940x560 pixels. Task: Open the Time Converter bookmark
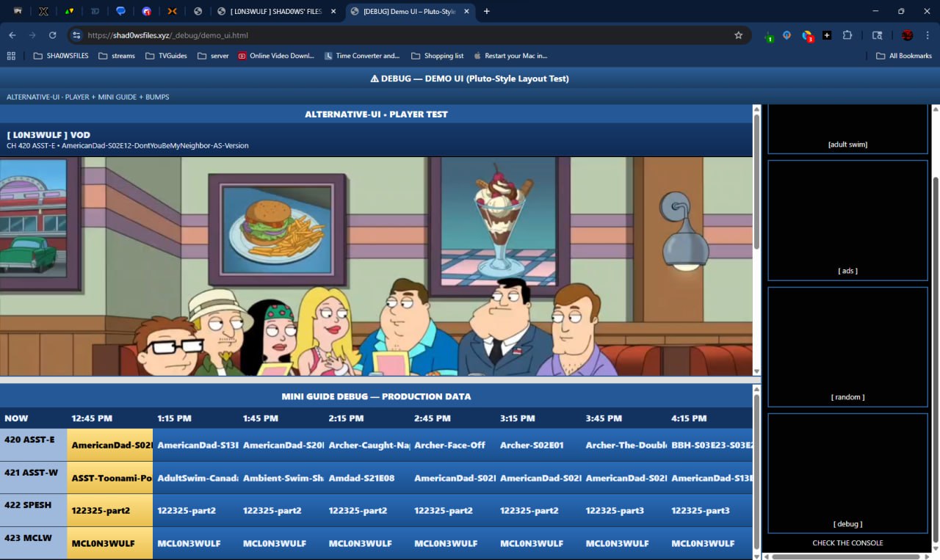pyautogui.click(x=362, y=56)
